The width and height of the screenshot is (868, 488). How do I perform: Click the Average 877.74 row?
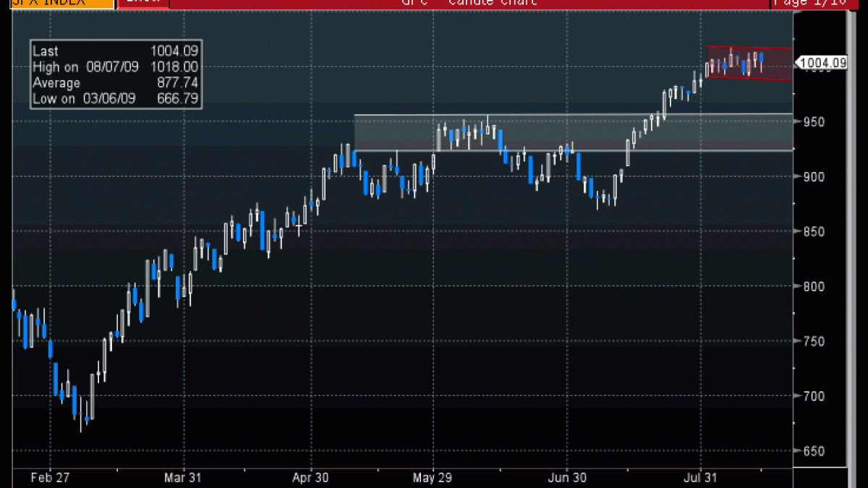click(x=116, y=83)
